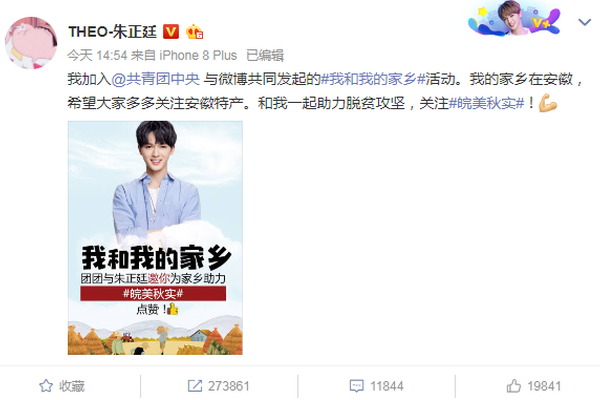
Task: Click the V+ membership banner image
Action: coord(514,19)
